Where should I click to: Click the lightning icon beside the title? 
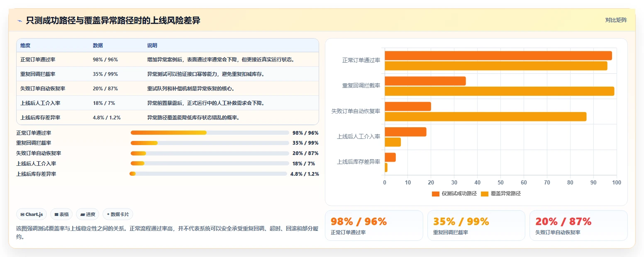coord(20,20)
